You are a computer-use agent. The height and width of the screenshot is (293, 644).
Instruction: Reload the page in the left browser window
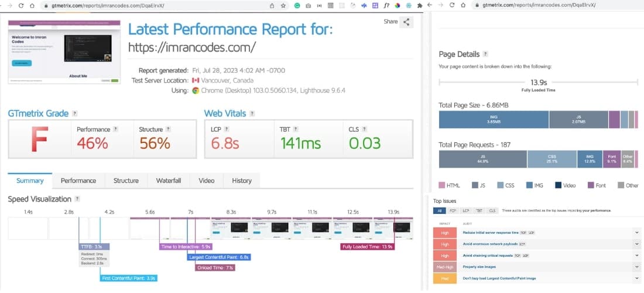[21, 6]
